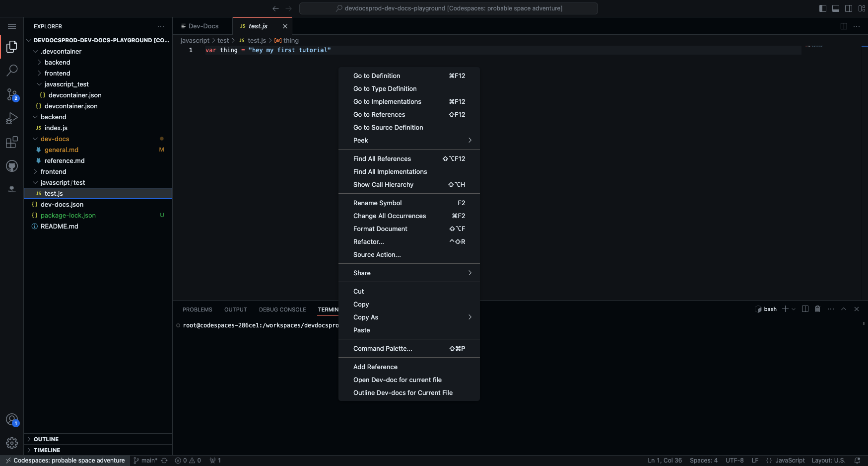Expand the OUTLINE section
The height and width of the screenshot is (466, 868).
(46, 439)
